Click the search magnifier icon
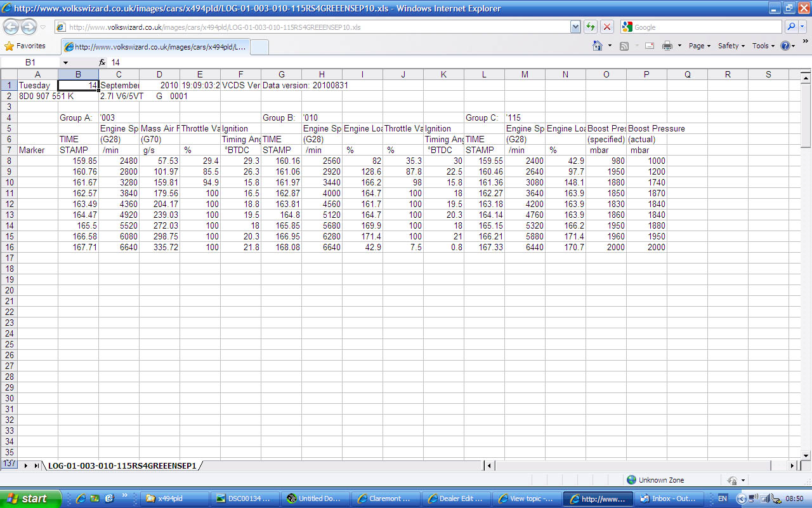Viewport: 812px width, 508px height. 791,27
